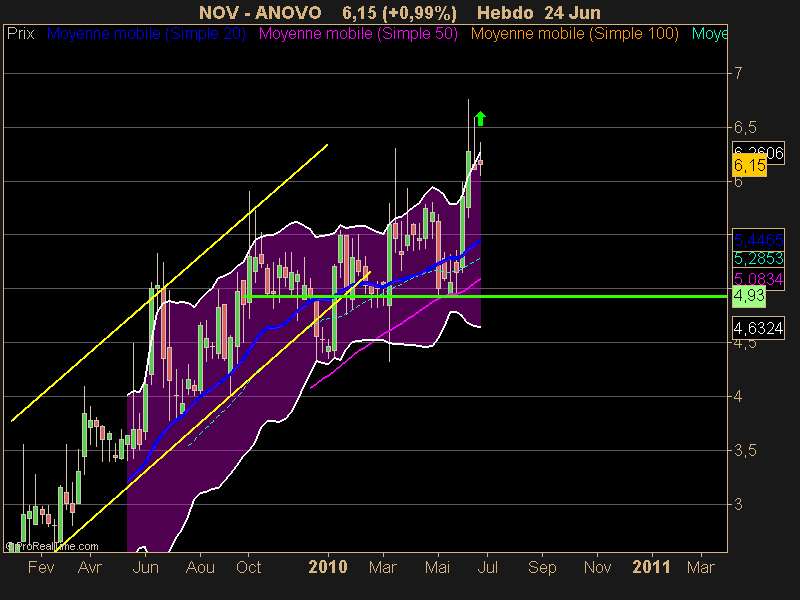The height and width of the screenshot is (600, 800).
Task: Click the 7 price axis label
Action: [x=738, y=73]
